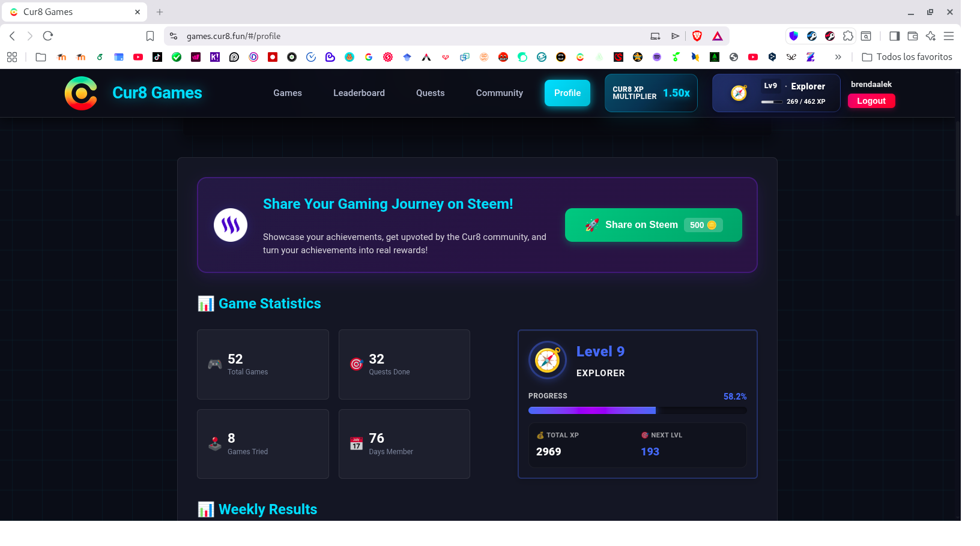Reload the current page

click(48, 36)
